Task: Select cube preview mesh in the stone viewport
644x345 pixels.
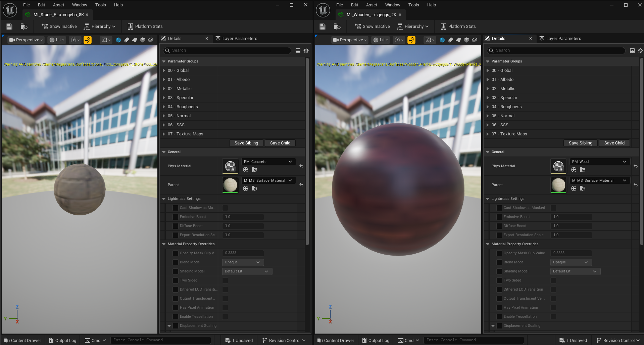Action: pos(143,40)
